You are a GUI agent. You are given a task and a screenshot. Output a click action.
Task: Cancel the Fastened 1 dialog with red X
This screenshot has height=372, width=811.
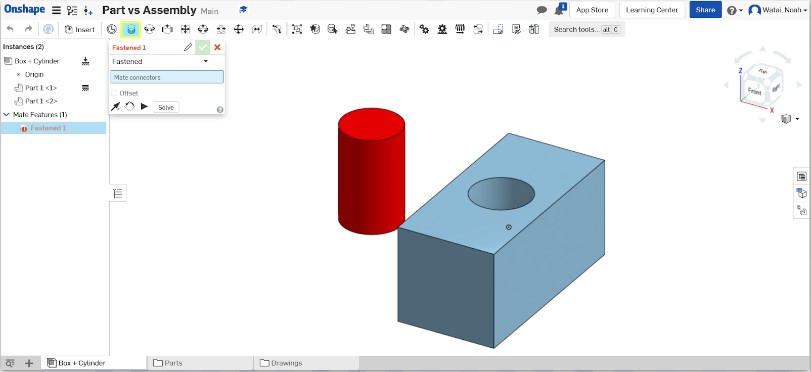click(217, 47)
